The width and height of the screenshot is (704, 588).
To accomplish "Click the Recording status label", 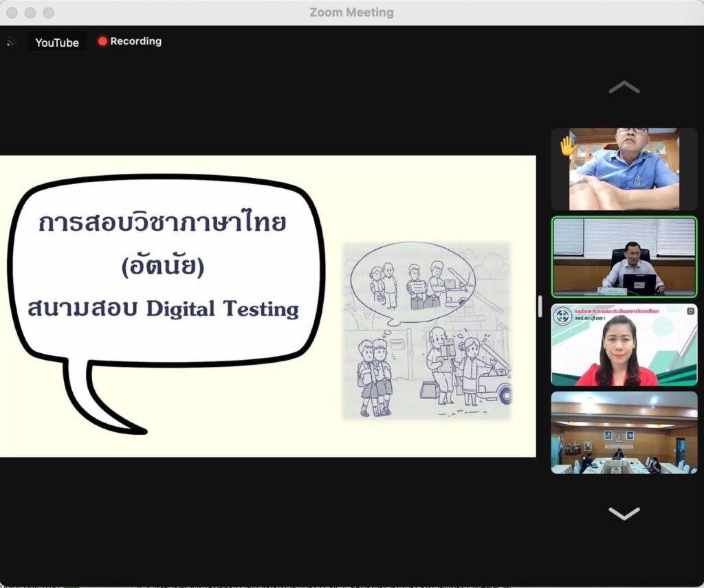I will 135,41.
